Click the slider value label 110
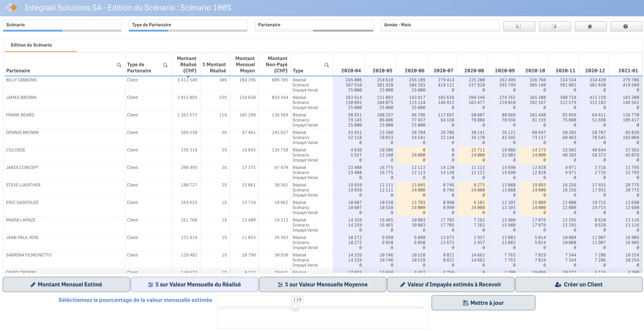Screen dimensions: 644x331 (x=297, y=300)
